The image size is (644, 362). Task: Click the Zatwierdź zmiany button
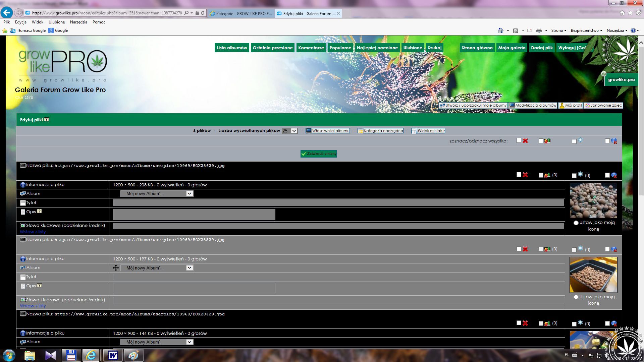[319, 154]
